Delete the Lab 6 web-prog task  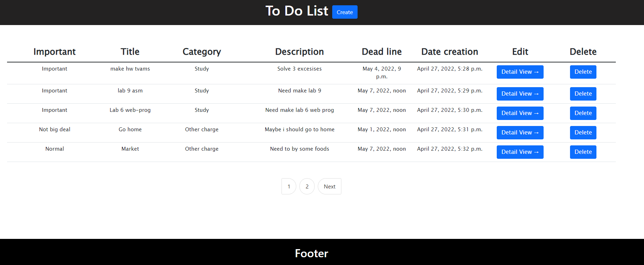(583, 113)
